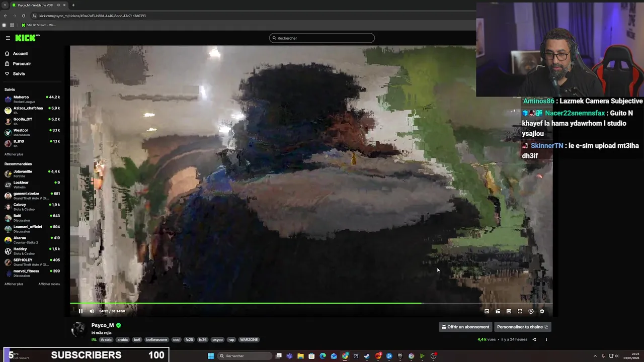644x362 pixels.
Task: Open recommended channel Loumani_officiel
Action: [x=32, y=229]
